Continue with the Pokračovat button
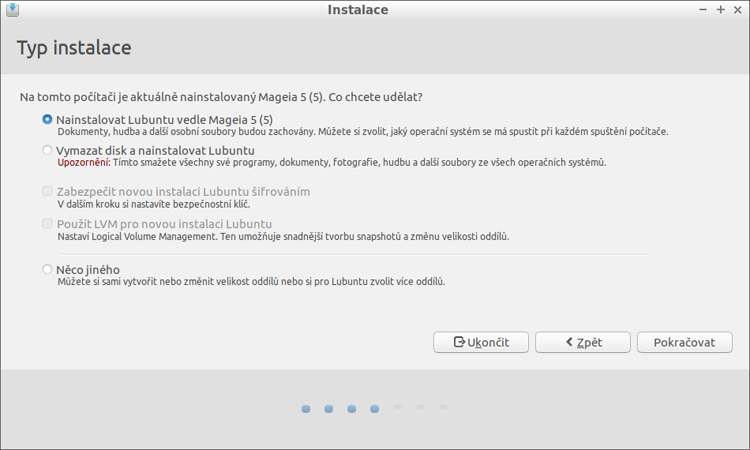Viewport: 750px width, 450px height. click(684, 342)
